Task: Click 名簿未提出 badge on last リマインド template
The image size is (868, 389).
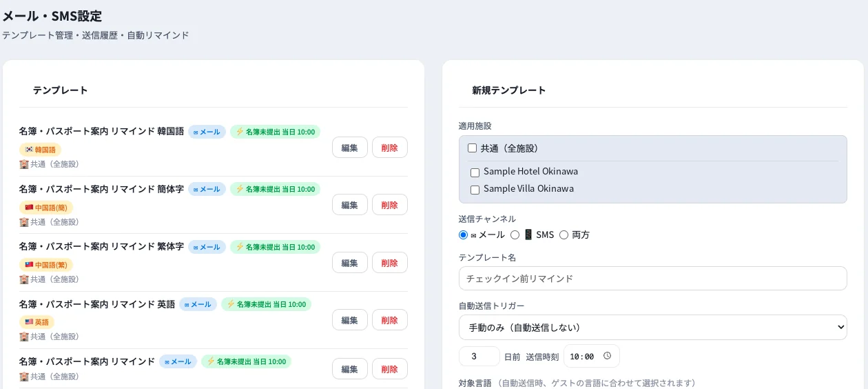Action: (246, 361)
